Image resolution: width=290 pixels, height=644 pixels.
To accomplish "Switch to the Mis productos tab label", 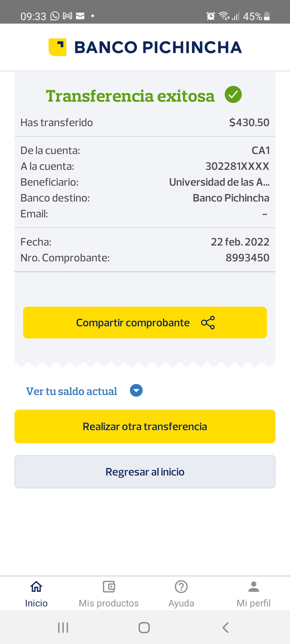I will (109, 603).
